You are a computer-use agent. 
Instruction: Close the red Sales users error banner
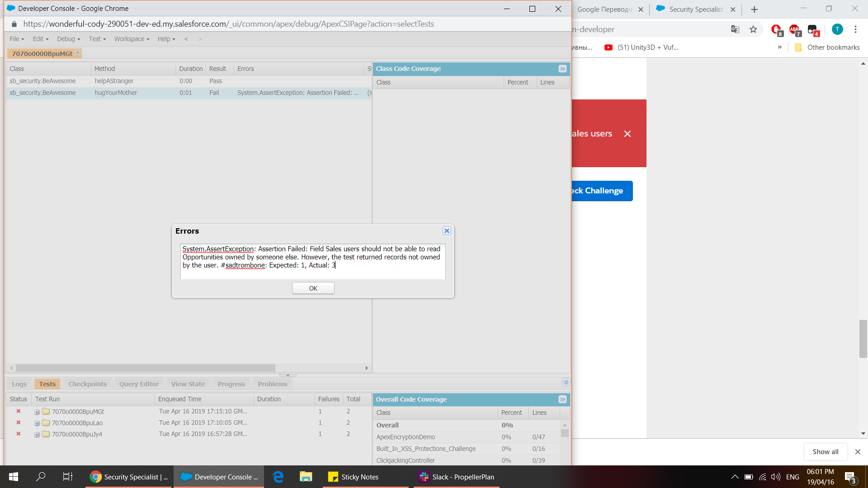[x=627, y=134]
